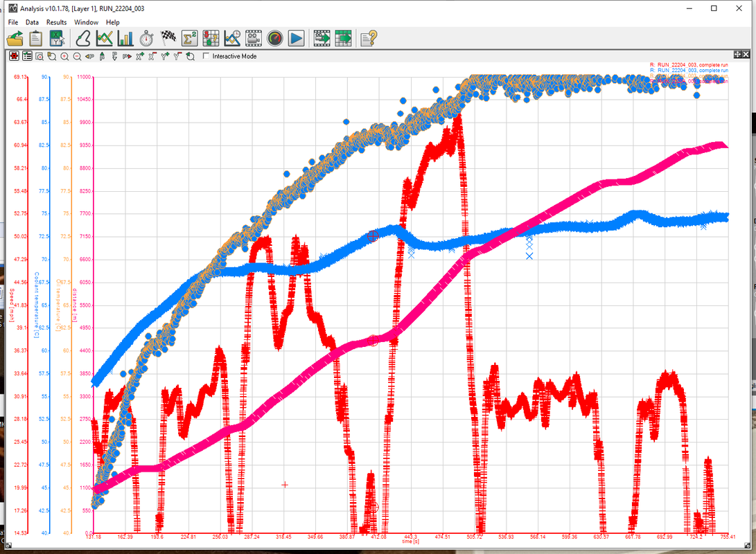Click the numbers grid table icon
756x554 pixels.
(x=211, y=39)
